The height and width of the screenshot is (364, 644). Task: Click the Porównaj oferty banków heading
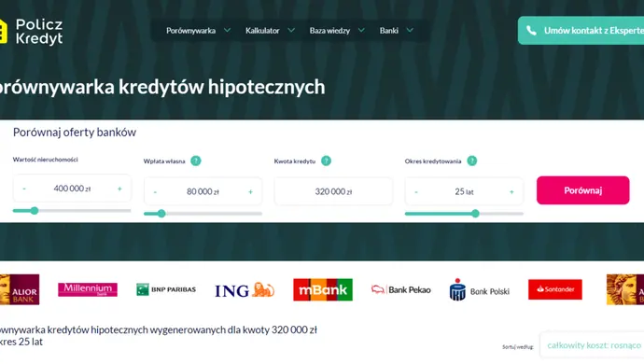pos(75,133)
